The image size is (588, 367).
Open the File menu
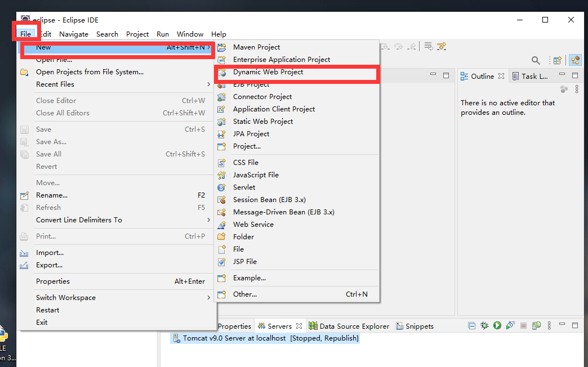(x=25, y=34)
